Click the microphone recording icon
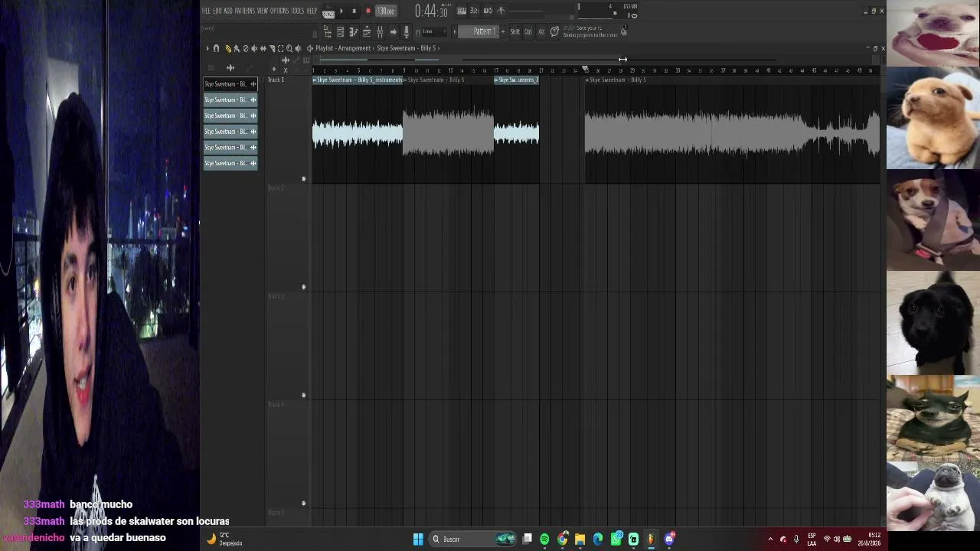This screenshot has width=980, height=551. pyautogui.click(x=407, y=31)
